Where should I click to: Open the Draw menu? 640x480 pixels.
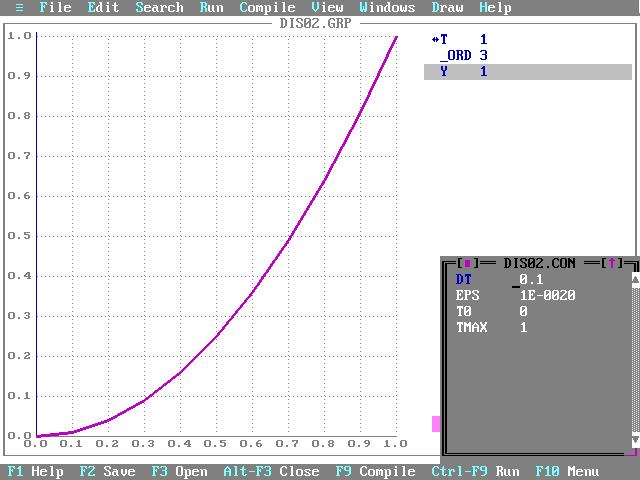click(447, 7)
